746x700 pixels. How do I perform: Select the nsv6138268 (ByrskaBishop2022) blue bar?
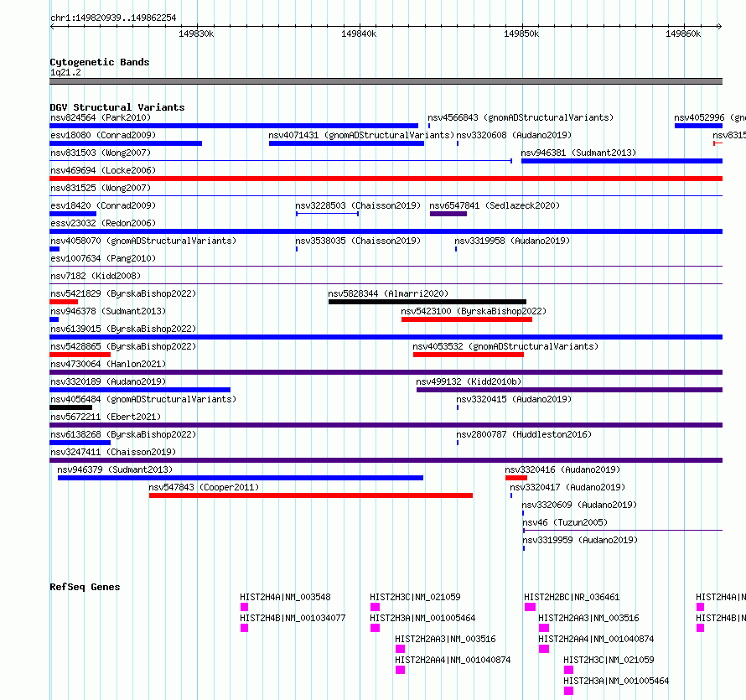(80, 443)
